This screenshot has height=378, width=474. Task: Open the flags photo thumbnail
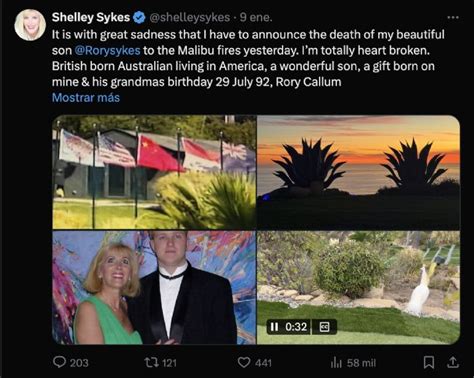(x=154, y=172)
